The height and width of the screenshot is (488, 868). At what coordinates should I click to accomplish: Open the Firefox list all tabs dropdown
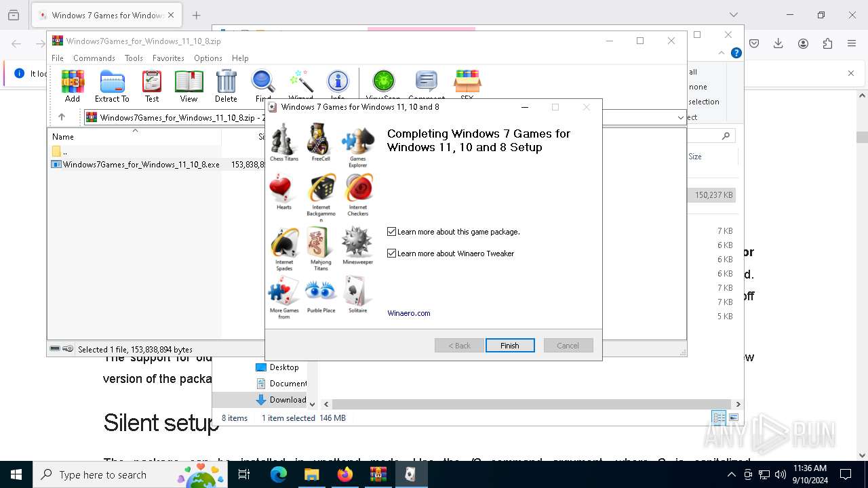[733, 15]
